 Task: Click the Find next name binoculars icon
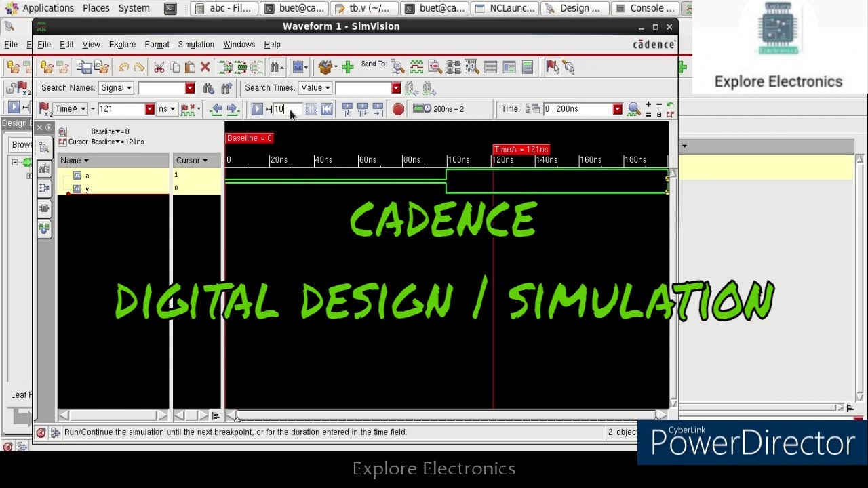pyautogui.click(x=209, y=88)
